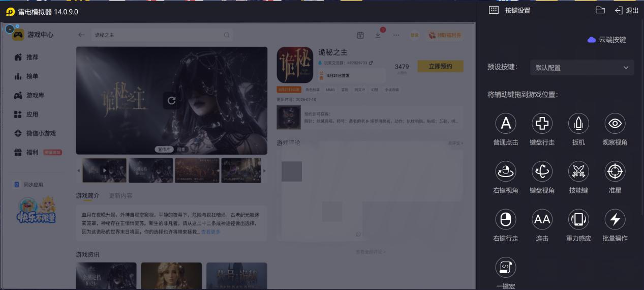This screenshot has width=644, height=290.
Task: Select the 右键视角 icon
Action: pos(506,171)
